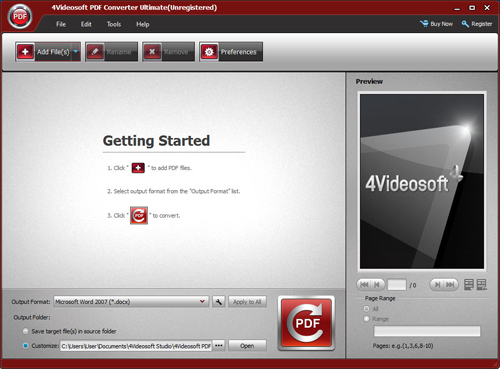Image resolution: width=500 pixels, height=369 pixels.
Task: Click the page range text field
Action: (x=427, y=331)
